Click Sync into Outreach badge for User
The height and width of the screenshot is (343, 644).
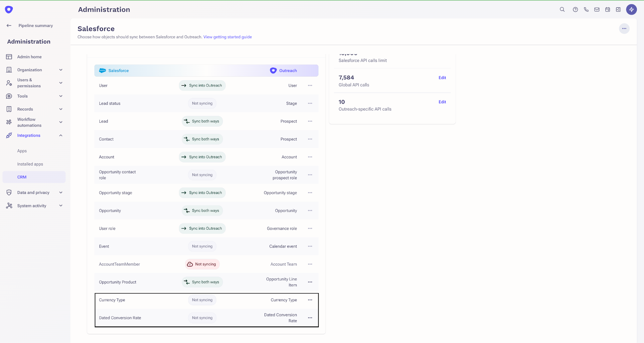[202, 86]
